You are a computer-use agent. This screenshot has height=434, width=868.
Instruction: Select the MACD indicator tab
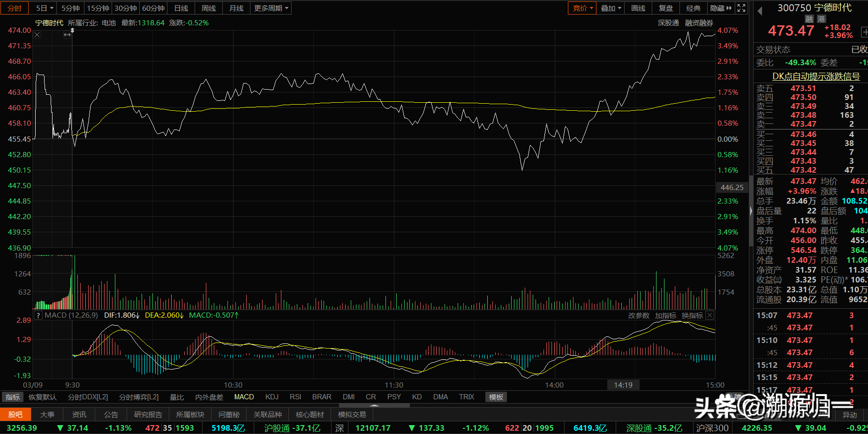pyautogui.click(x=244, y=397)
